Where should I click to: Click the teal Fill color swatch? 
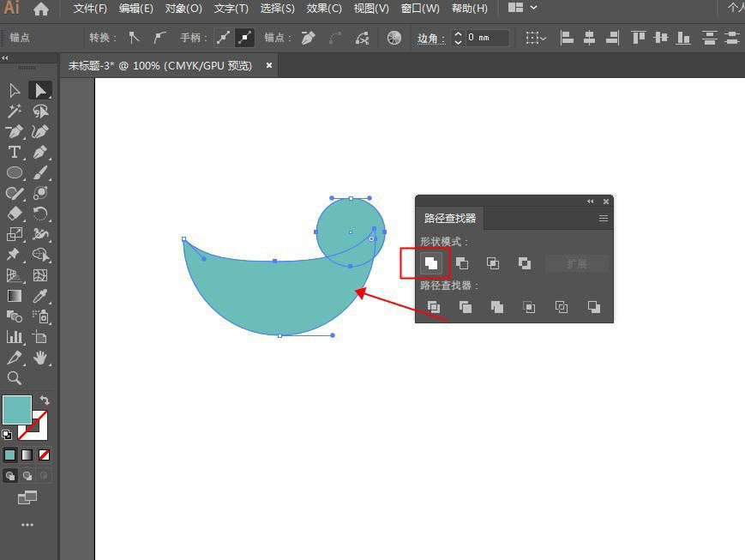pyautogui.click(x=17, y=409)
